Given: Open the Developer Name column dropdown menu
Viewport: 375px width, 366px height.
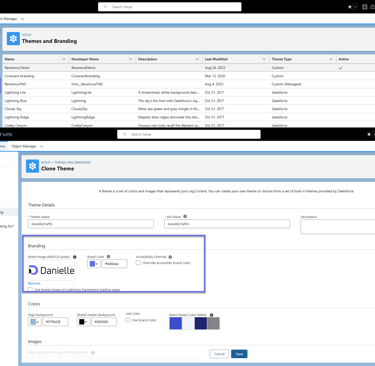Looking at the screenshot, I should (x=130, y=59).
